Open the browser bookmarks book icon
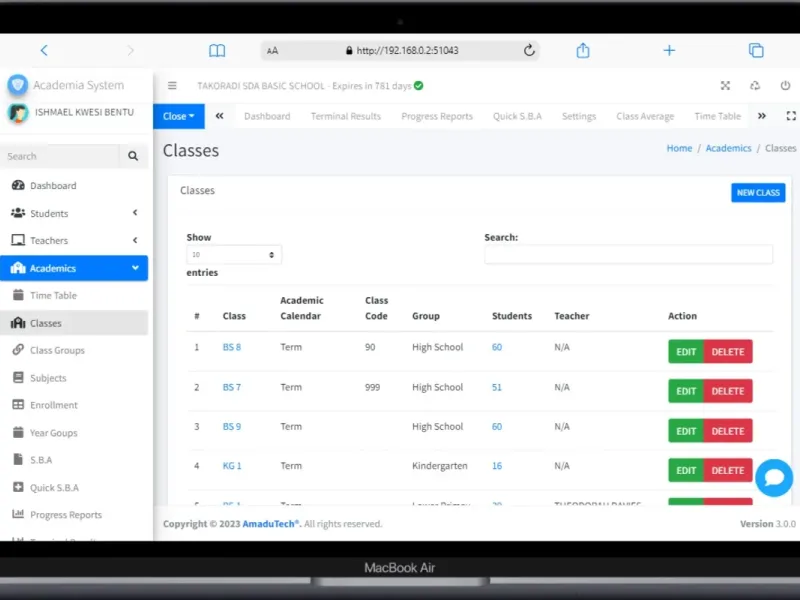Image resolution: width=800 pixels, height=600 pixels. coord(217,51)
